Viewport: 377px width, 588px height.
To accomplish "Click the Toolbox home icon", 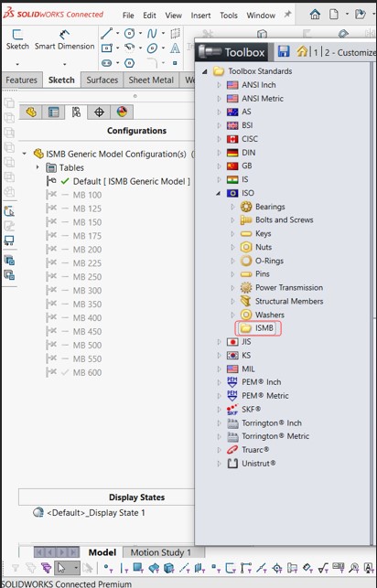I will pyautogui.click(x=302, y=51).
